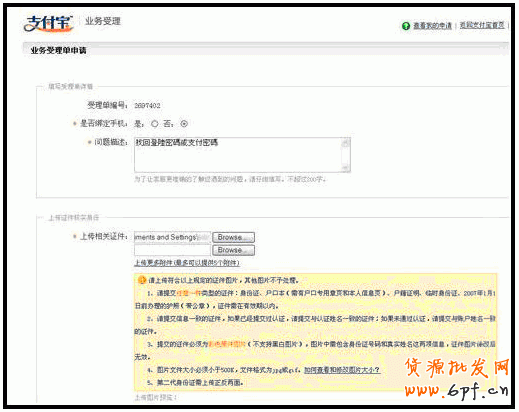Click the second Browse button
The height and width of the screenshot is (412, 519).
click(234, 250)
